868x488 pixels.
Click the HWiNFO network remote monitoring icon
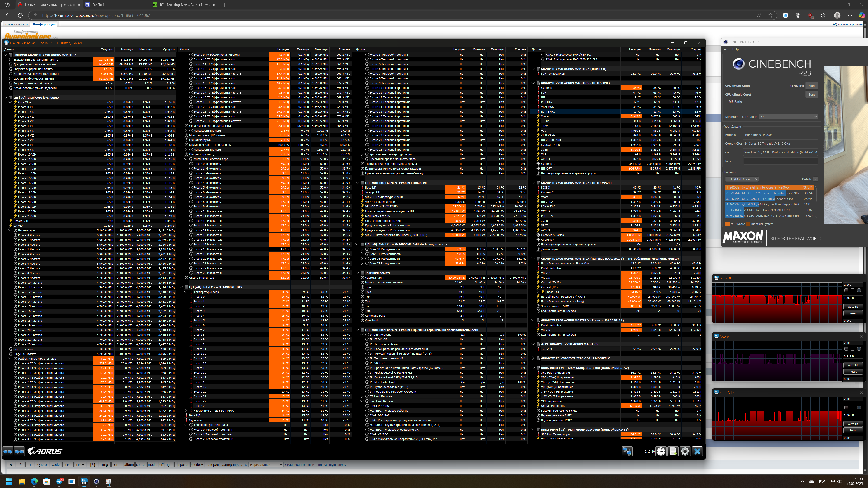[627, 451]
